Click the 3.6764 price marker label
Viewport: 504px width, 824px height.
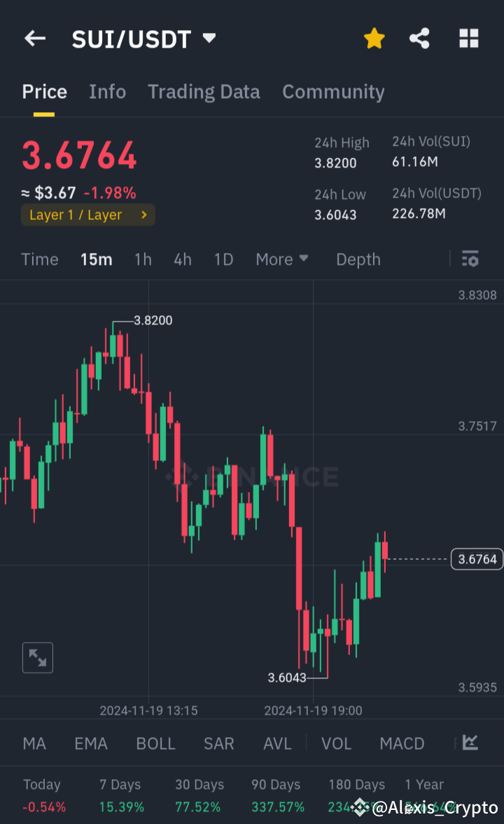click(x=477, y=559)
